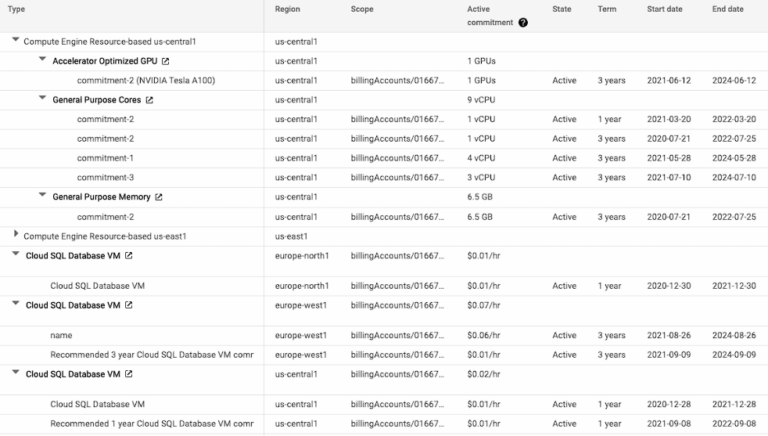This screenshot has width=768, height=436.
Task: Collapse the General Purpose Cores section
Action: point(43,100)
